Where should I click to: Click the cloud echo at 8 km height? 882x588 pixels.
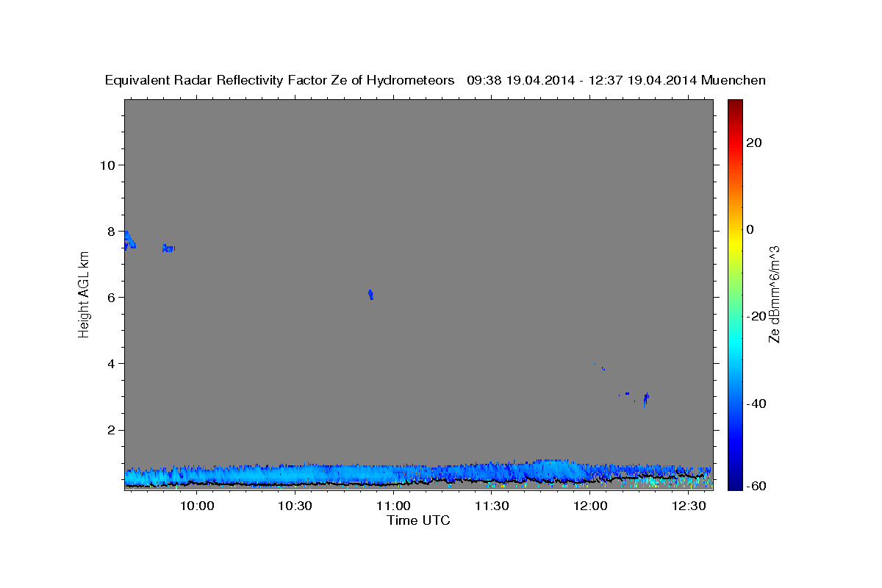click(129, 240)
